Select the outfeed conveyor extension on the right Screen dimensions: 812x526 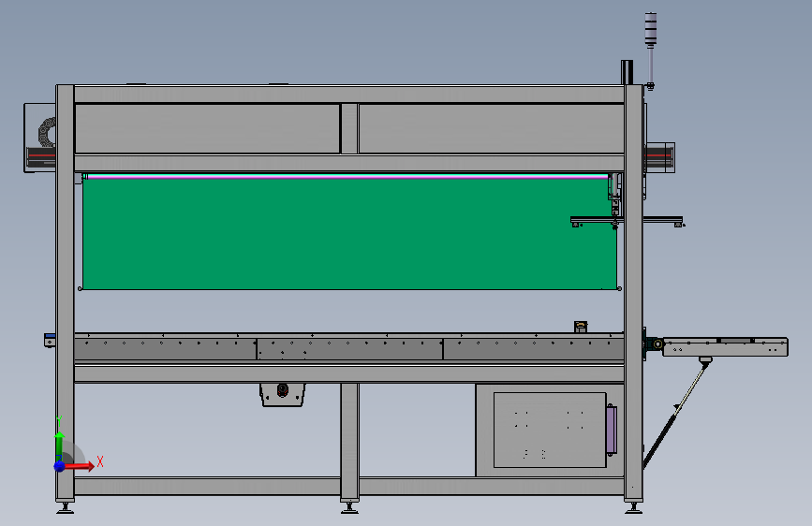[x=725, y=347]
